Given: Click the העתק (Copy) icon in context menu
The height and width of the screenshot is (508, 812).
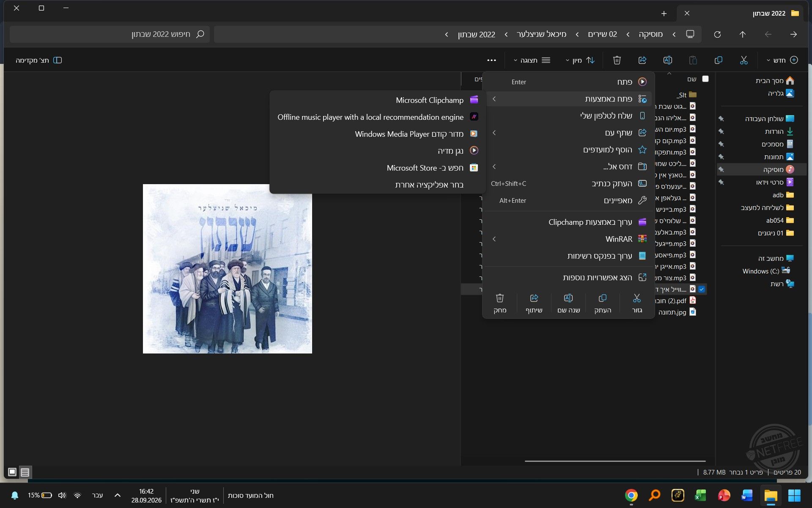Looking at the screenshot, I should [603, 298].
